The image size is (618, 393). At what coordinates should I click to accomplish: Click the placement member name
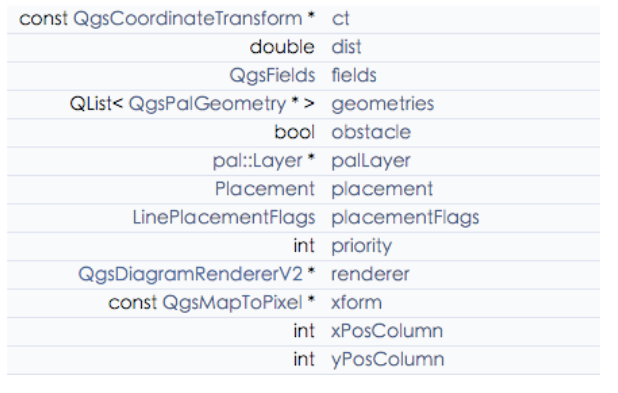point(382,189)
